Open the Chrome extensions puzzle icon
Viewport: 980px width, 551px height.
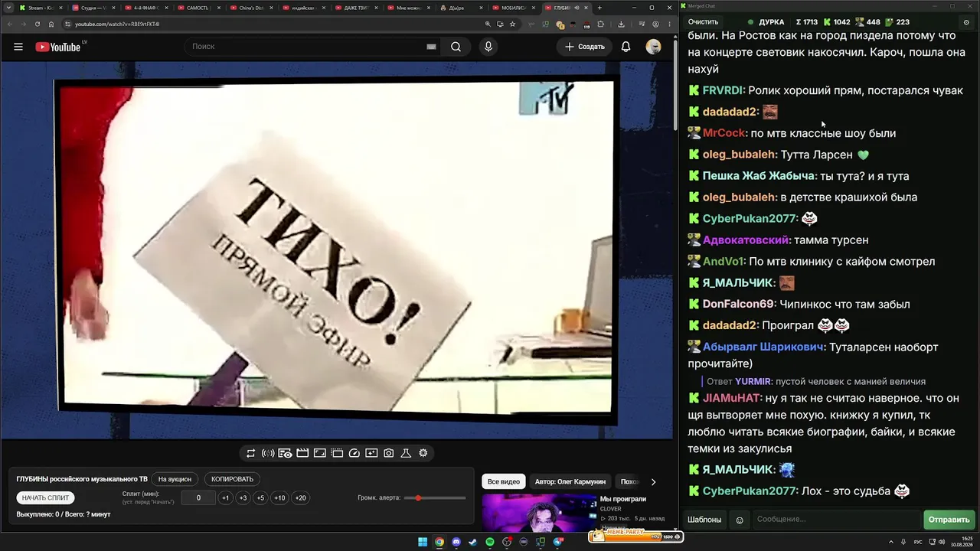599,24
